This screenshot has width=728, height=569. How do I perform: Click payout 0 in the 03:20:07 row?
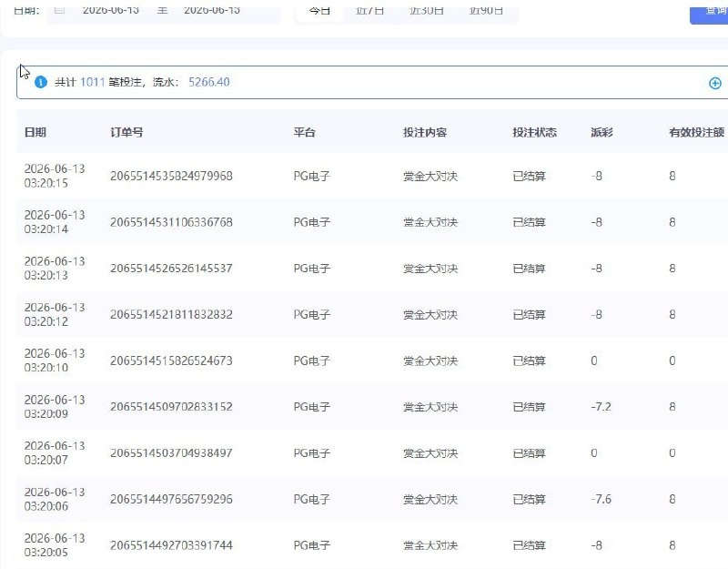tap(594, 452)
